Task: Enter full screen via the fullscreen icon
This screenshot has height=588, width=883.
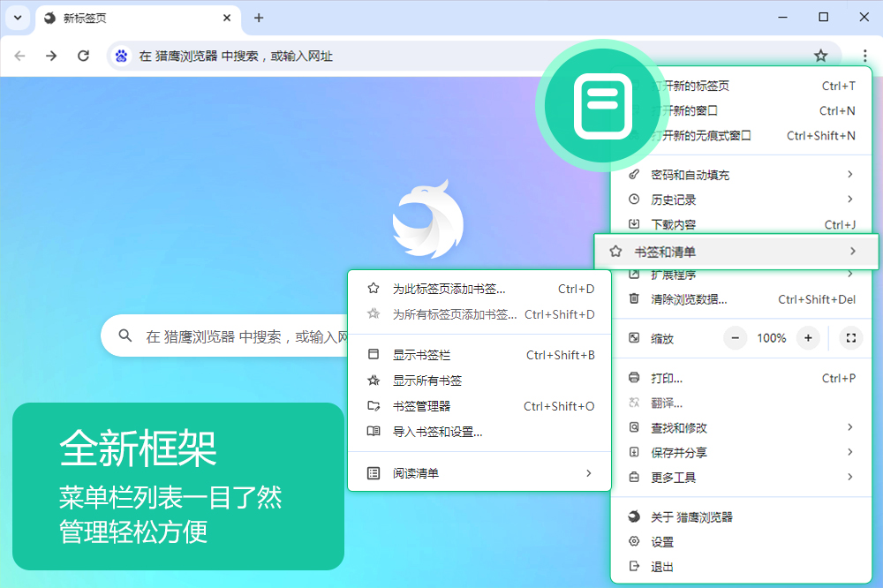Action: pos(850,338)
